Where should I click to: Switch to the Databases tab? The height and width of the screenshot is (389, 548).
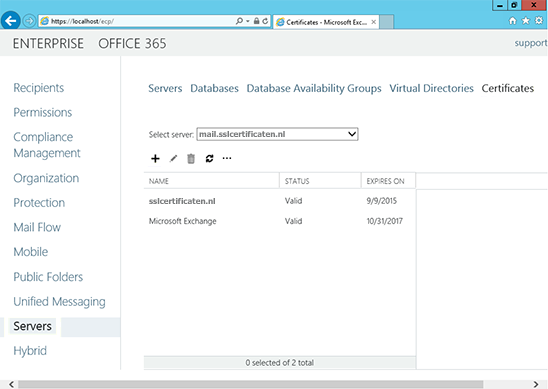click(x=214, y=88)
